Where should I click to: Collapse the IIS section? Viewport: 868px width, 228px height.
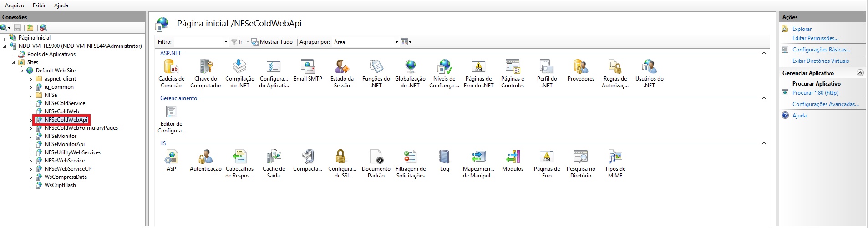(x=764, y=143)
